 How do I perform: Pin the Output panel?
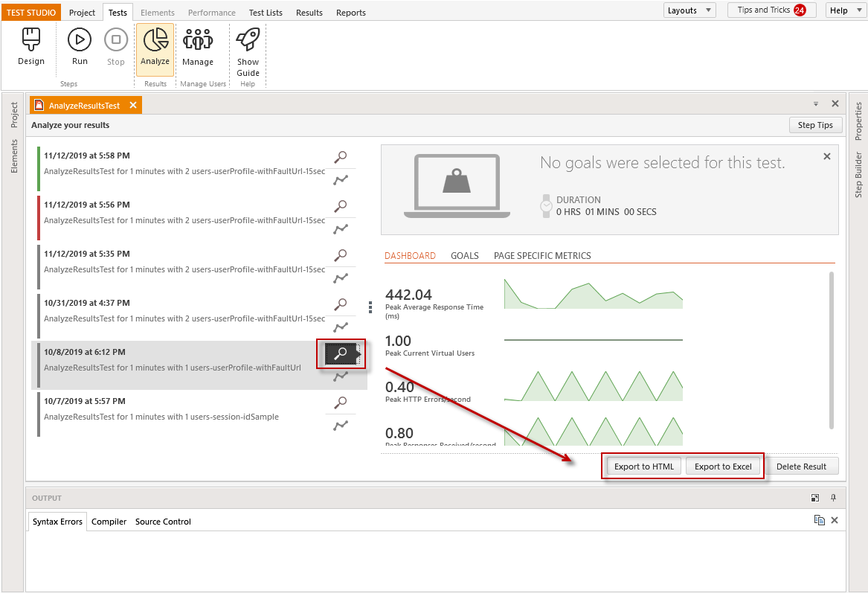tap(833, 498)
